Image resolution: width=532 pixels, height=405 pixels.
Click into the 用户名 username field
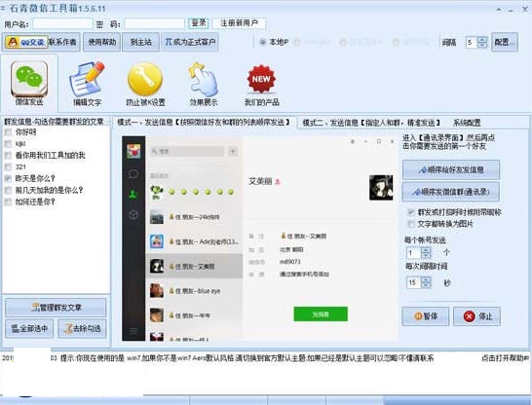click(x=62, y=23)
